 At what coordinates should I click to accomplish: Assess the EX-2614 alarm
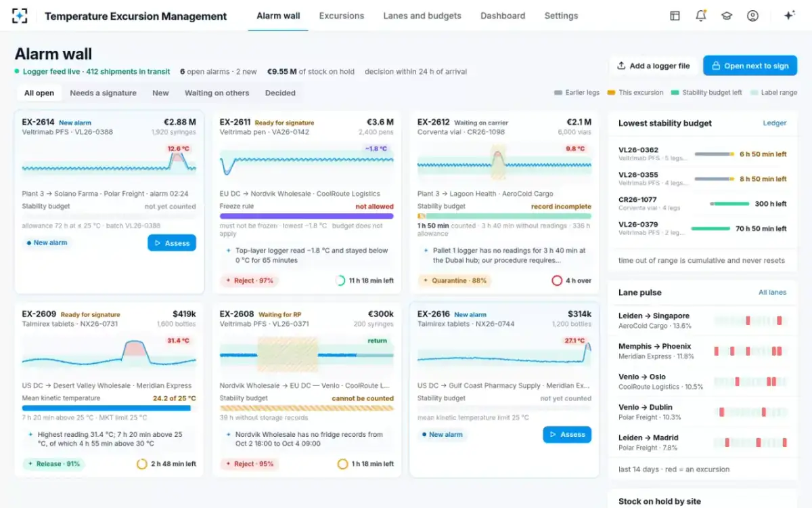coord(172,243)
